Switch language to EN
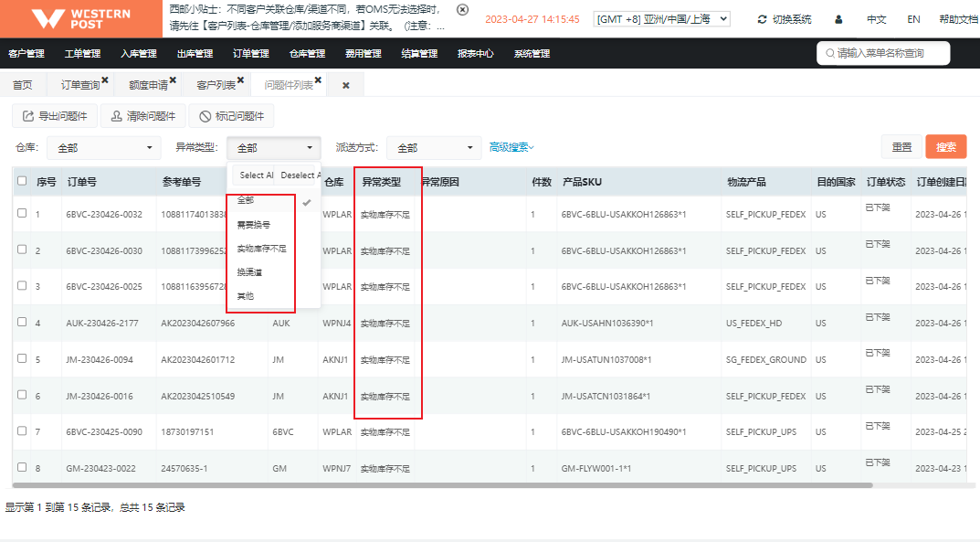The image size is (980, 542). pyautogui.click(x=913, y=19)
